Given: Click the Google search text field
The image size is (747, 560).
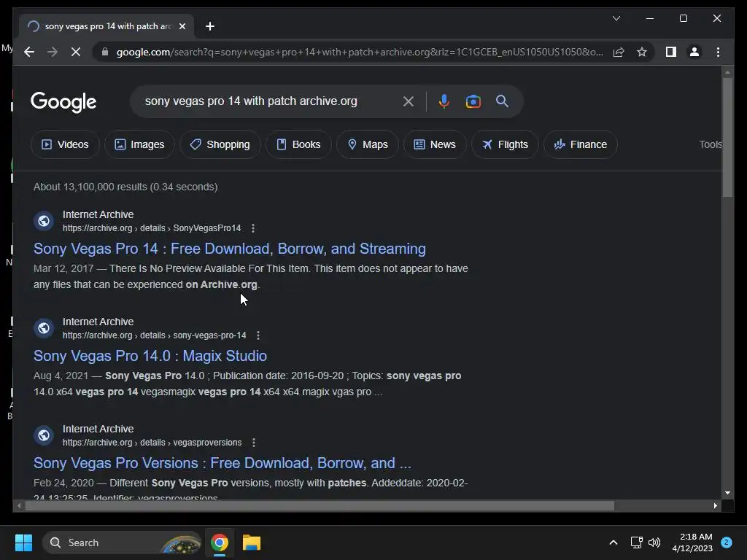Looking at the screenshot, I should click(269, 101).
